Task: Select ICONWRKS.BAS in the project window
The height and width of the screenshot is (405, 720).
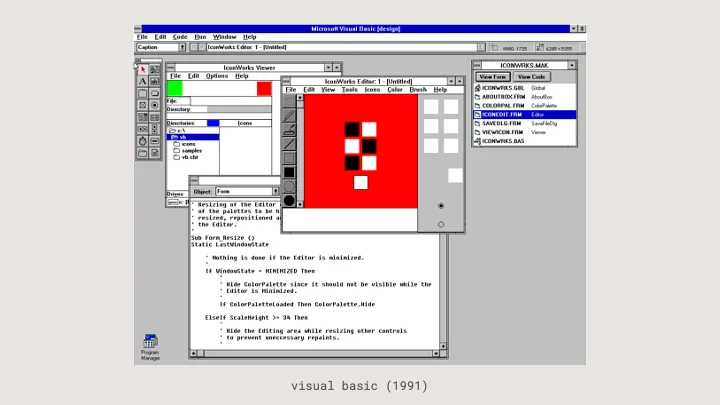Action: click(525, 141)
